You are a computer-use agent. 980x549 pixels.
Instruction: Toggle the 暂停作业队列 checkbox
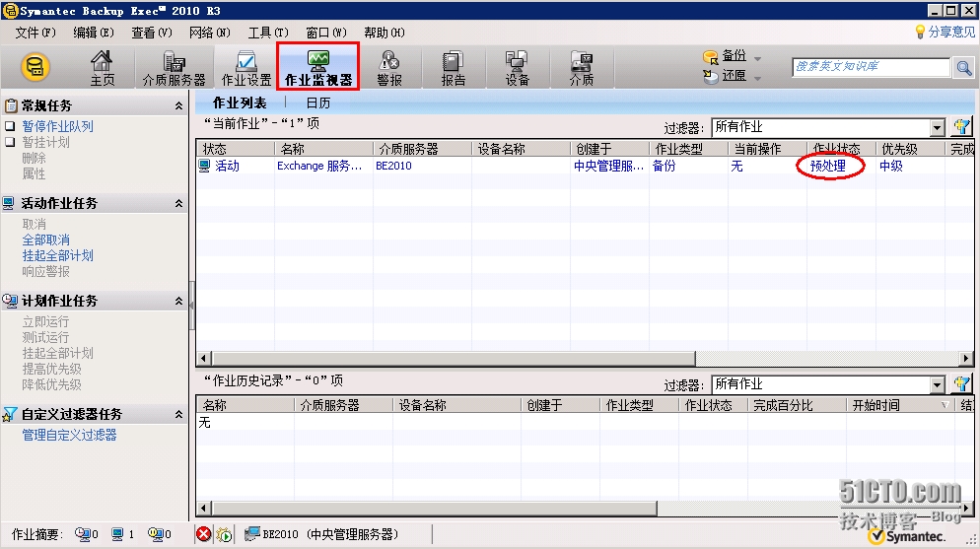[x=10, y=126]
